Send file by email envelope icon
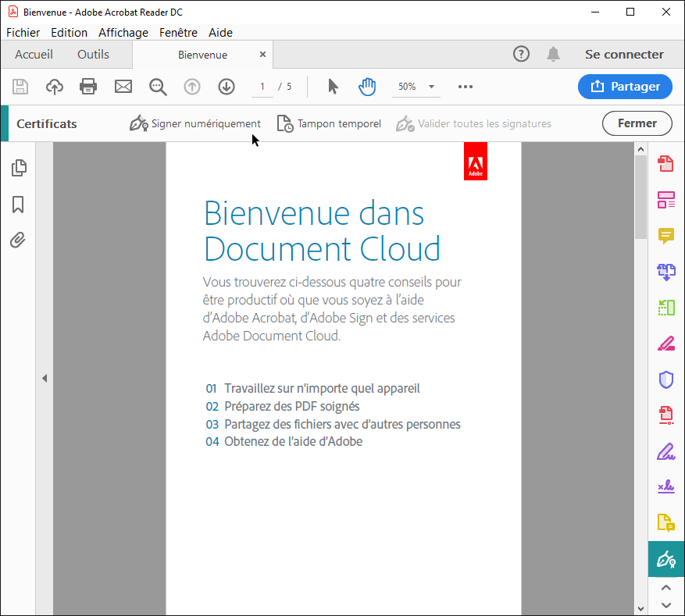Image resolution: width=685 pixels, height=616 pixels. click(x=123, y=87)
